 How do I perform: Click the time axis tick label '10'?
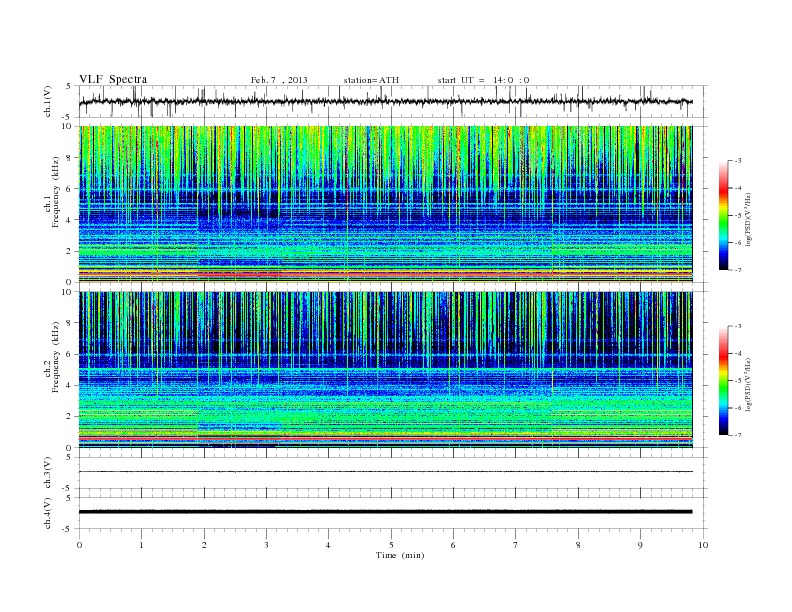pyautogui.click(x=703, y=545)
